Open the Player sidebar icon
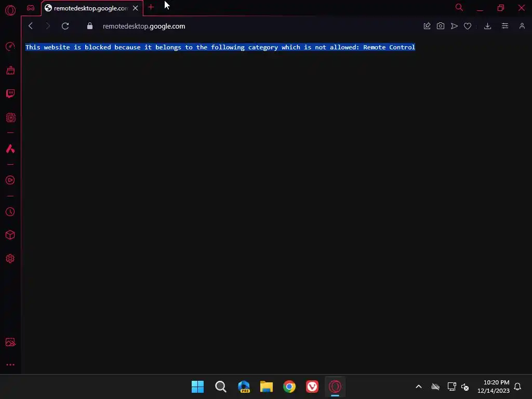Image resolution: width=532 pixels, height=399 pixels. click(10, 180)
